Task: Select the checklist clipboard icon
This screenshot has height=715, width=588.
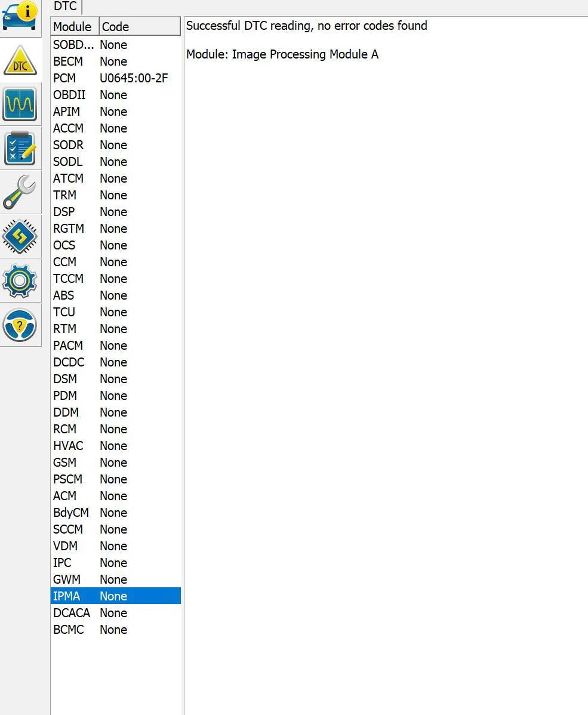Action: click(20, 148)
